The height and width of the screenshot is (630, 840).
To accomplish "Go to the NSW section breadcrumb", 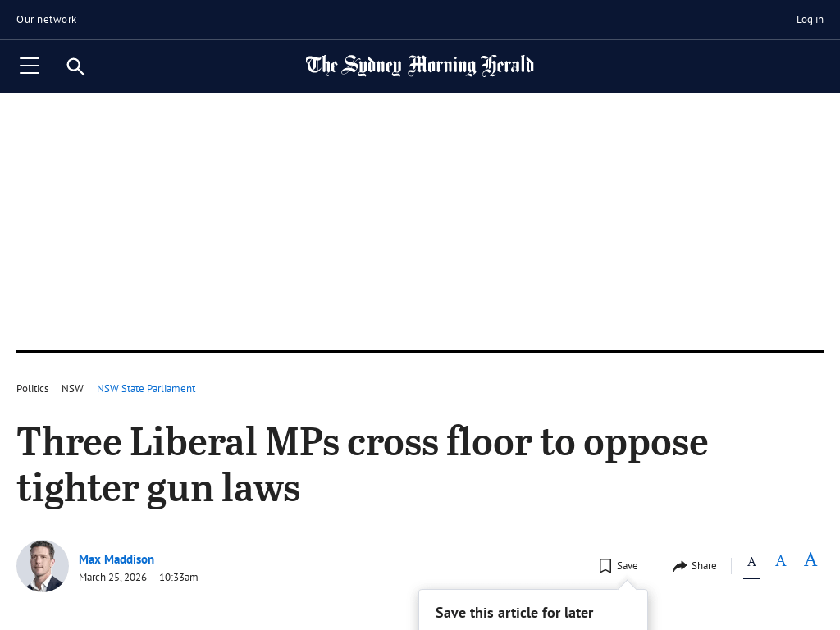I will pos(72,389).
